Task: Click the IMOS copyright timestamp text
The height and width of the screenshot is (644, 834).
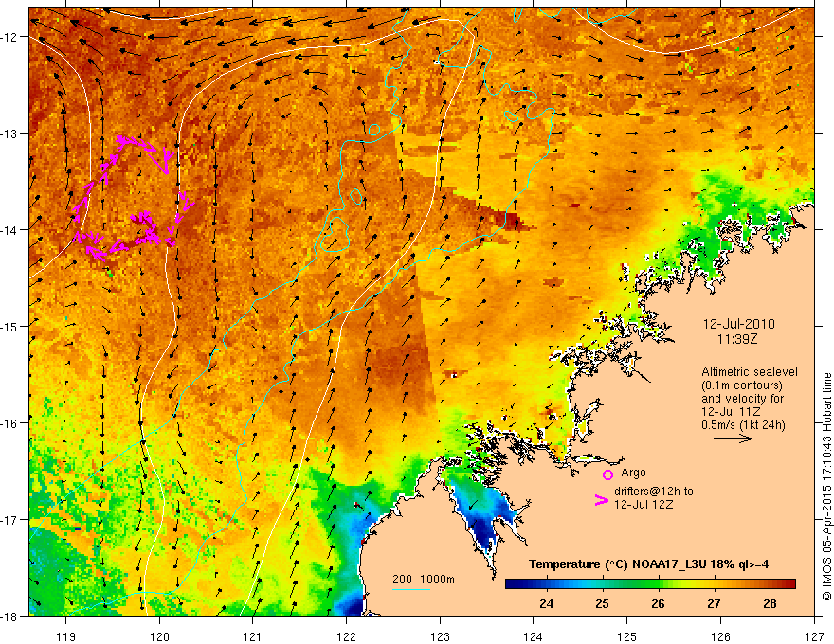Action: point(826,487)
